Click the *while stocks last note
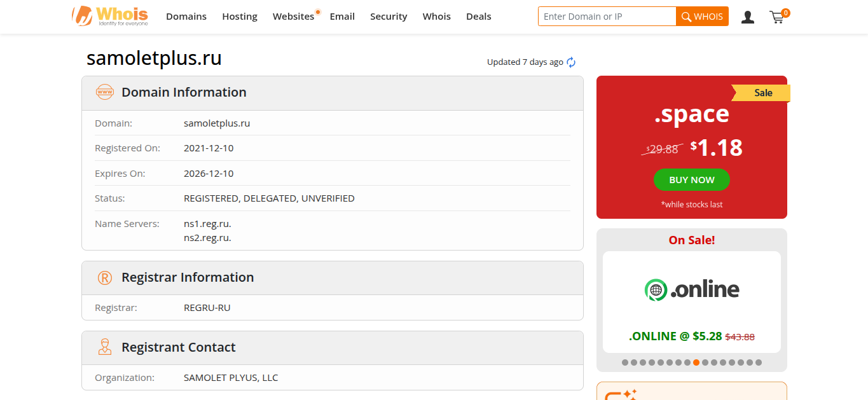 click(x=692, y=205)
